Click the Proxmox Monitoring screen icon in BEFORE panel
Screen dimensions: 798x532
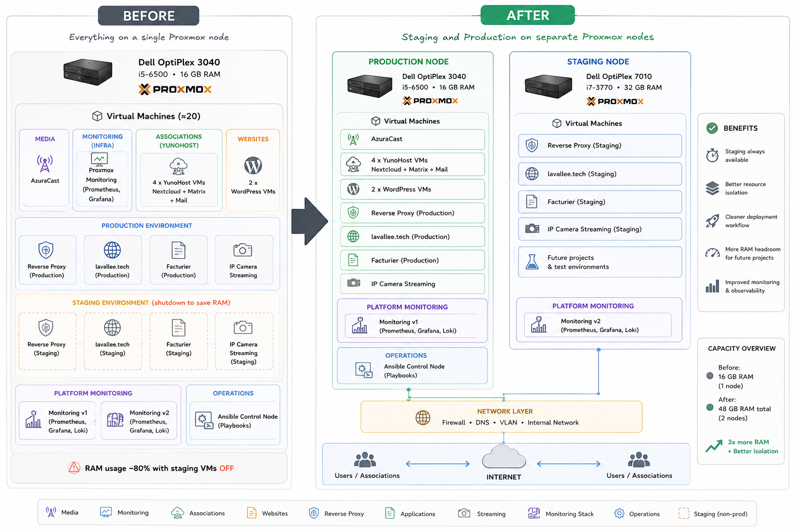[99, 158]
